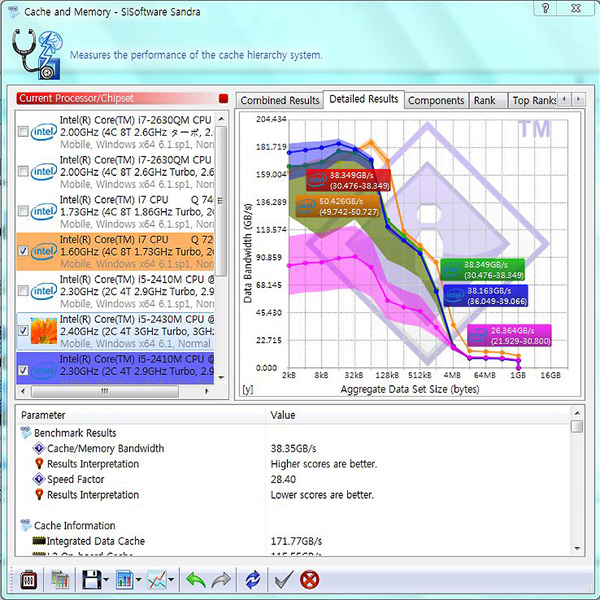Check the i7 Q 740 1.73GHz checkbox
The image size is (600, 600).
[x=23, y=211]
